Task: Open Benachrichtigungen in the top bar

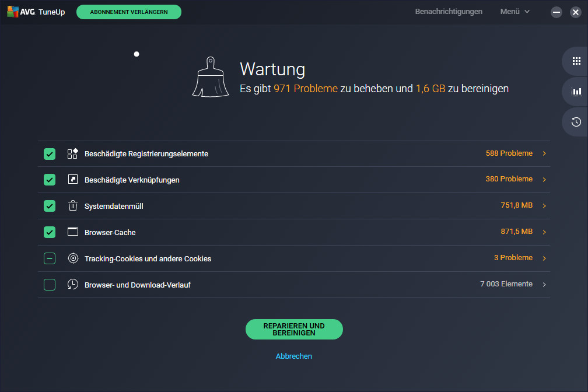Action: click(x=449, y=12)
